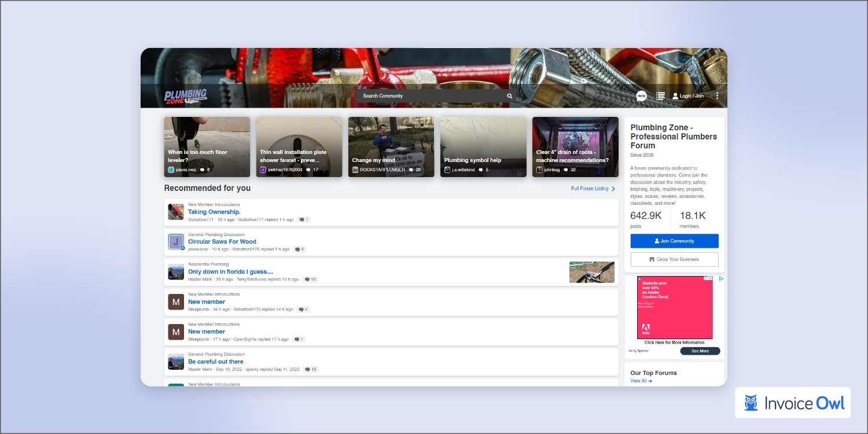Image resolution: width=868 pixels, height=434 pixels.
Task: Click Master Mark avatar on Be careful out there
Action: pyautogui.click(x=176, y=362)
